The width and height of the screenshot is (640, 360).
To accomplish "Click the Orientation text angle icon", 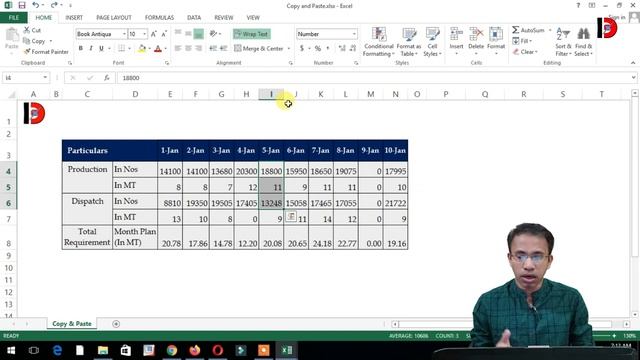I will point(213,34).
